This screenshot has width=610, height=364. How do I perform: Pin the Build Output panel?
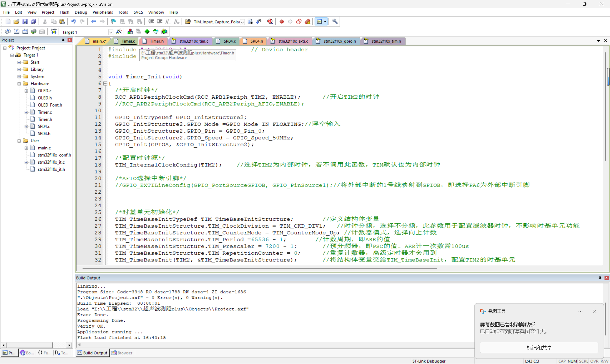pyautogui.click(x=600, y=278)
